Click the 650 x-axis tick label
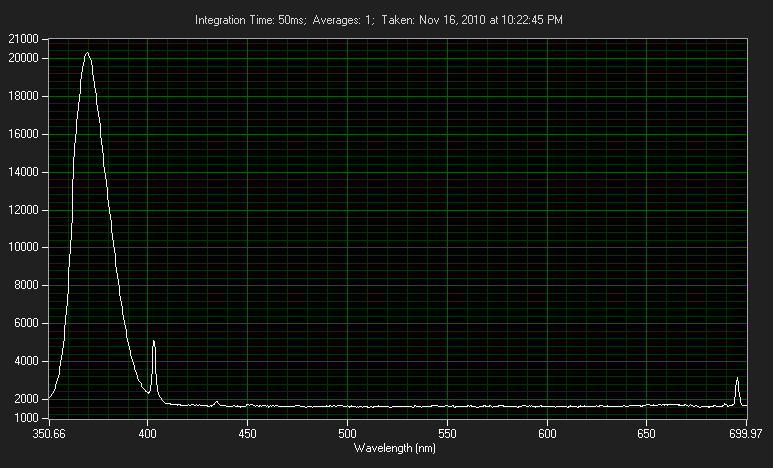 [x=646, y=434]
